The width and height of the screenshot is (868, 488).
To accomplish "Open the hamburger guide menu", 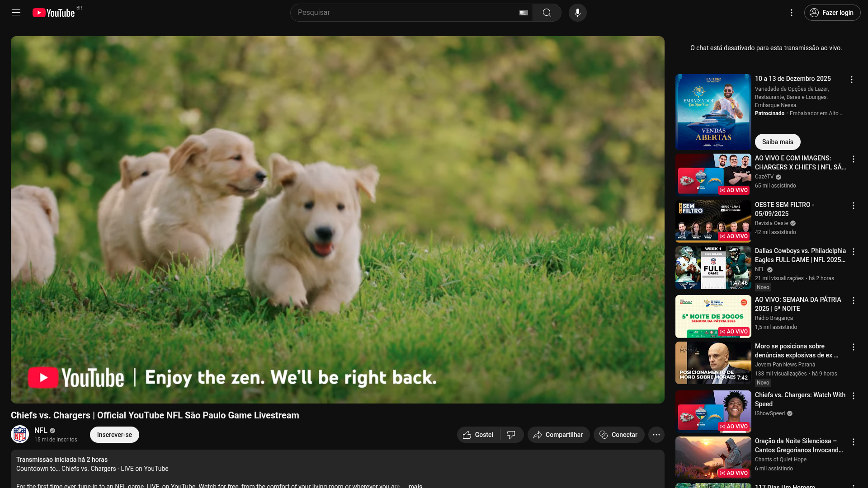I will click(x=16, y=13).
